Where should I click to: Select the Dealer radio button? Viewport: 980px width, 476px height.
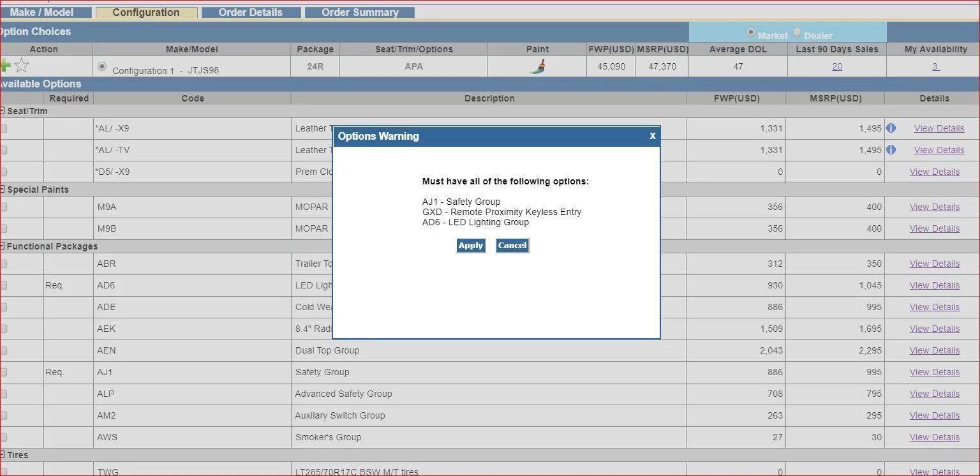point(797,33)
